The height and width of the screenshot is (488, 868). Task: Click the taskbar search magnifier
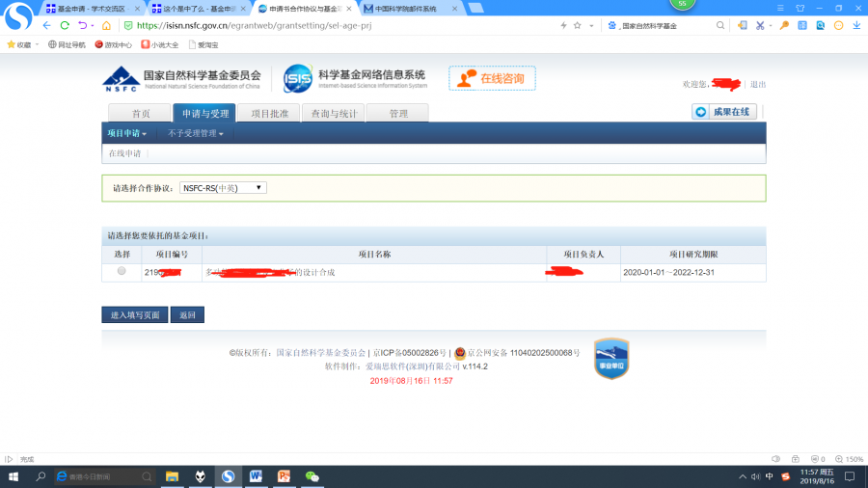coord(41,476)
